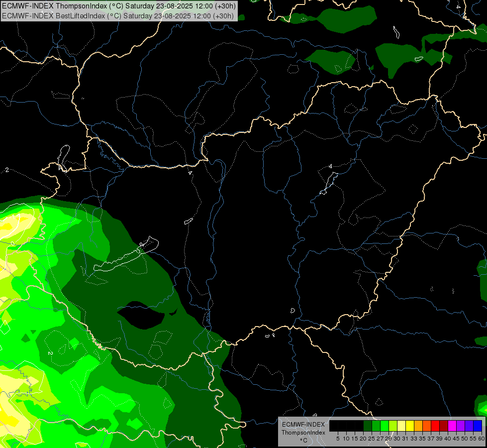Click legend tick value 60
The image size is (487, 448).
[x=482, y=439]
